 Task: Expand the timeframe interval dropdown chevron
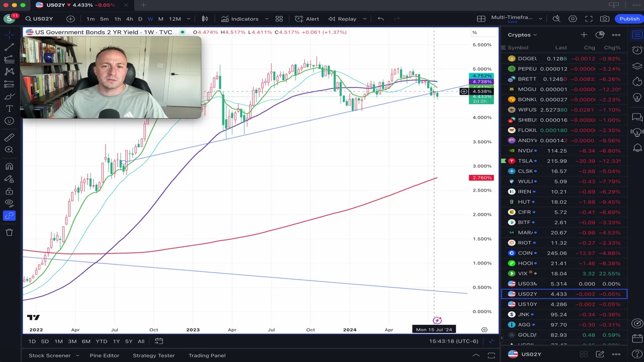click(x=189, y=19)
